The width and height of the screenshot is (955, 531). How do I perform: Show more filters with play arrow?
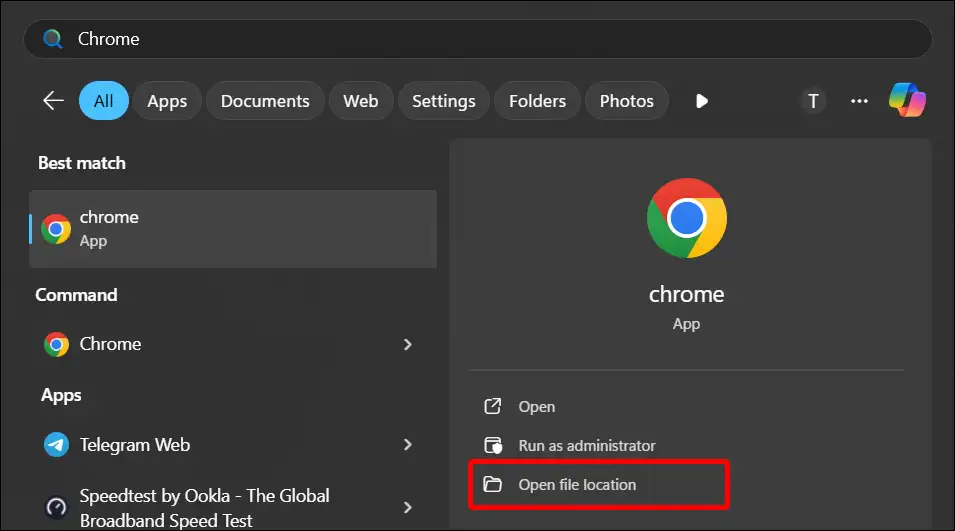point(702,101)
